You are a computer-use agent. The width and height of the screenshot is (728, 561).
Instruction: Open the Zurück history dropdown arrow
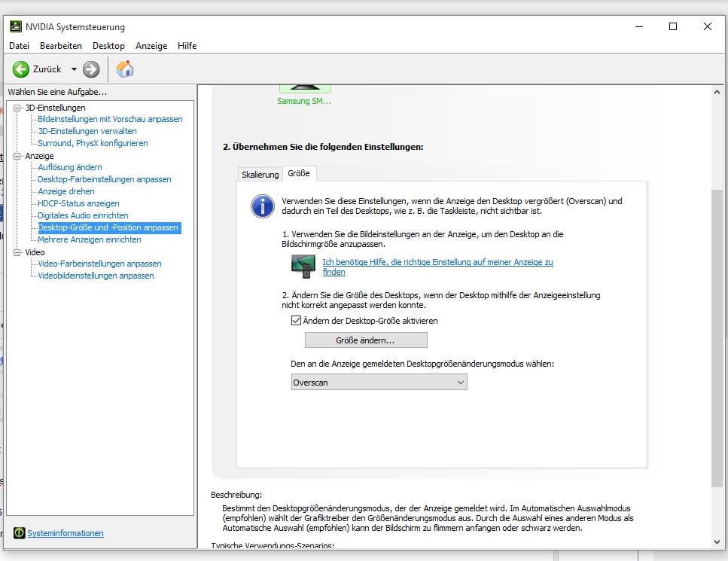click(74, 69)
